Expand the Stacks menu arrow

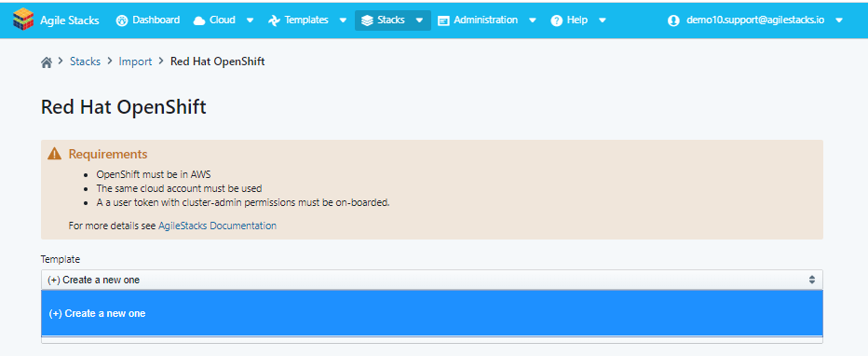(419, 21)
